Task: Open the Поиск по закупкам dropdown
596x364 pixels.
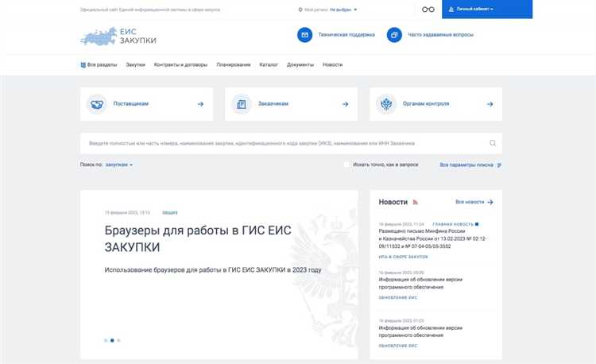Action: [119, 165]
